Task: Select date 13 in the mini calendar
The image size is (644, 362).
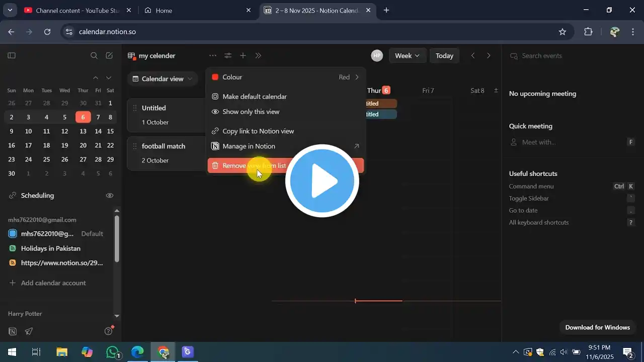Action: (83, 131)
